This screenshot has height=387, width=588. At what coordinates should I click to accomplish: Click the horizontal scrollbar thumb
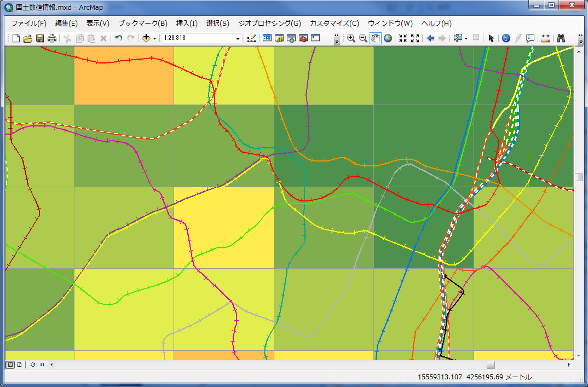491,365
